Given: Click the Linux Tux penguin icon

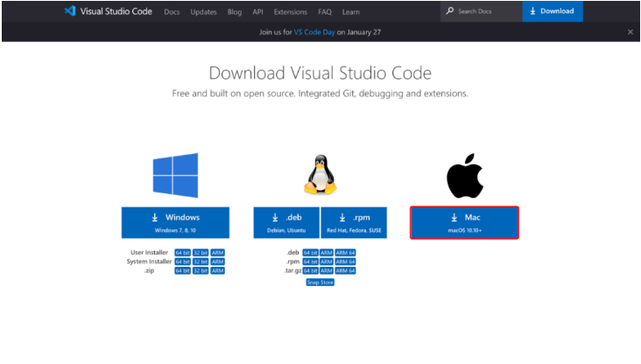Looking at the screenshot, I should (320, 174).
